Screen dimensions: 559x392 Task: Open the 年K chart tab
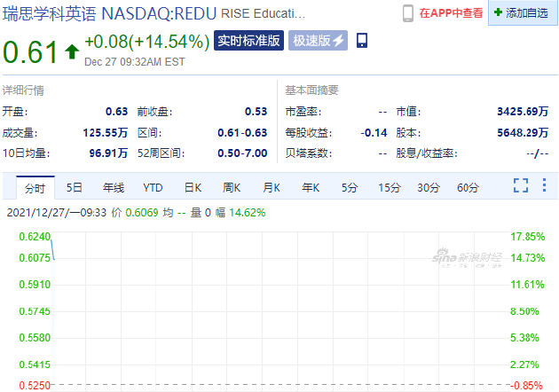(x=311, y=187)
